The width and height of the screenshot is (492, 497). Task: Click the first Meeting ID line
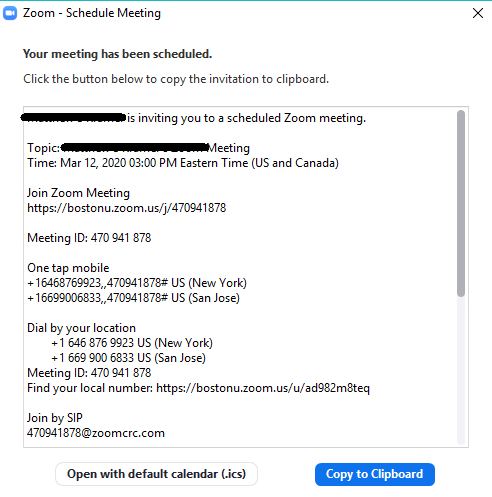pyautogui.click(x=89, y=238)
